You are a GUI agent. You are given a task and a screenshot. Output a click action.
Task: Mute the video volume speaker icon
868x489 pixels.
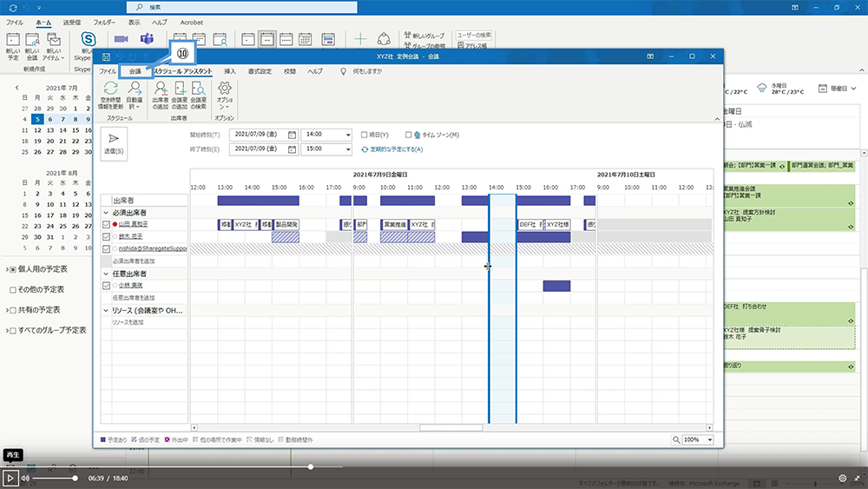tap(25, 478)
